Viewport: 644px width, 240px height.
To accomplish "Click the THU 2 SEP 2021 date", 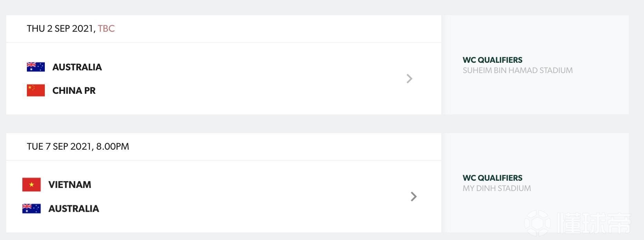I will pos(60,29).
